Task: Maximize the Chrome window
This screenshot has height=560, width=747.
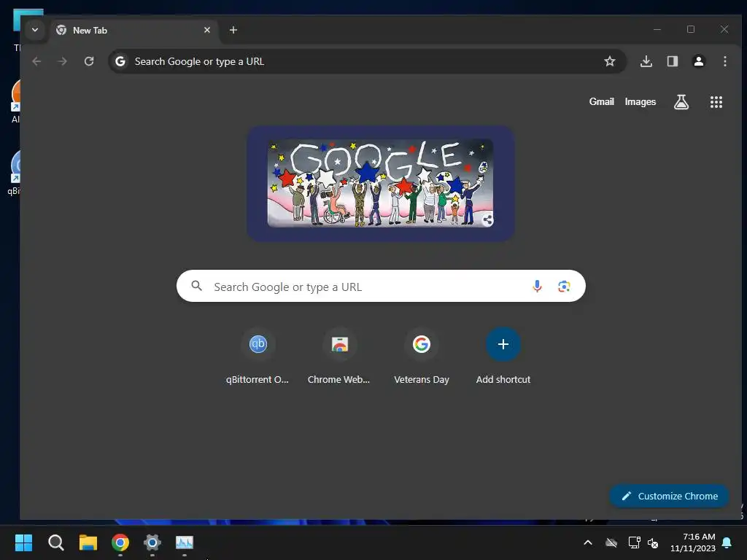Action: 691,29
